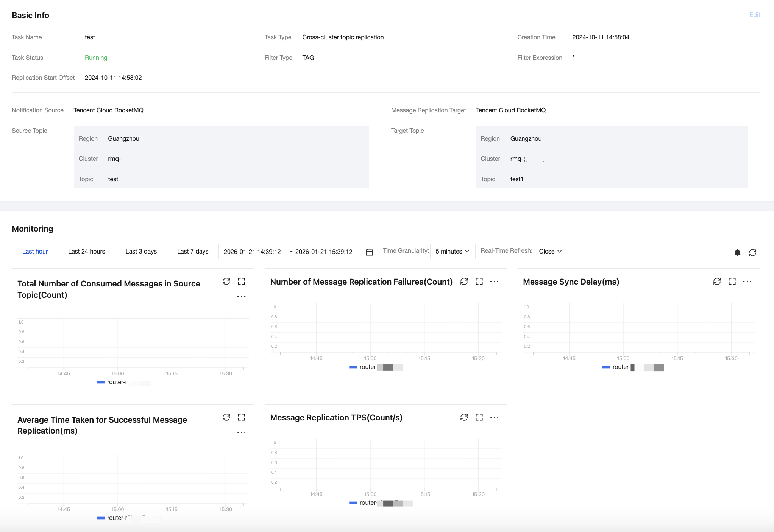Open more options for Consumed Messages chart
The width and height of the screenshot is (774, 532).
click(241, 297)
